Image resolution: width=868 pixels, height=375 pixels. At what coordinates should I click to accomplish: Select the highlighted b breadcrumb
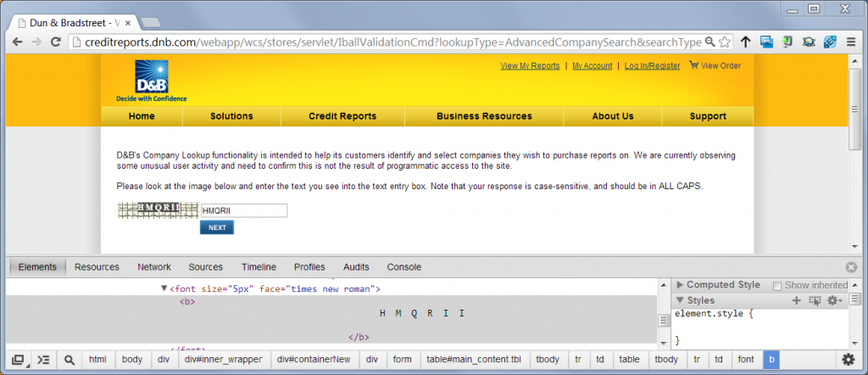(x=771, y=360)
